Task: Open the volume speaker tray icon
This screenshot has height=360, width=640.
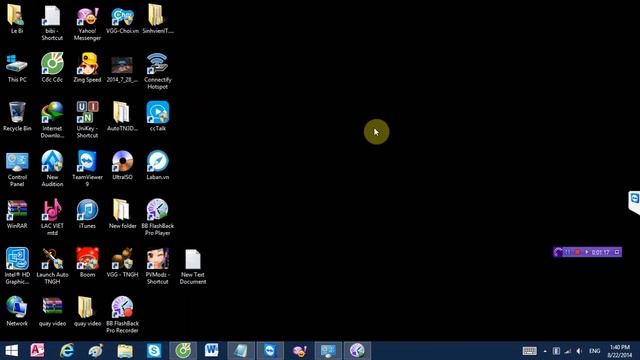Action: (x=579, y=351)
